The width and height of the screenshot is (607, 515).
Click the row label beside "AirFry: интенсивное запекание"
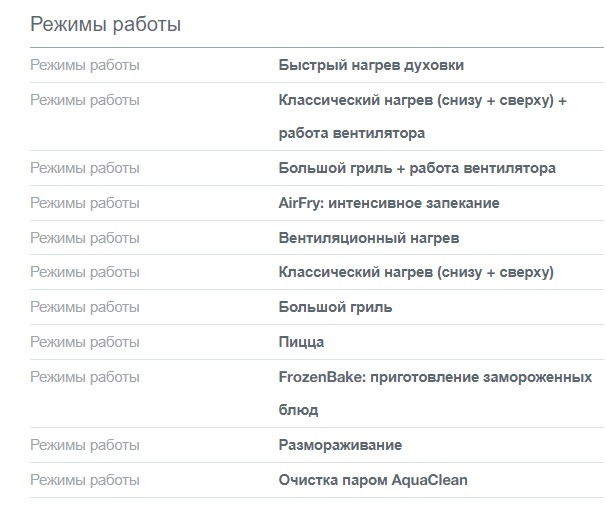click(85, 203)
